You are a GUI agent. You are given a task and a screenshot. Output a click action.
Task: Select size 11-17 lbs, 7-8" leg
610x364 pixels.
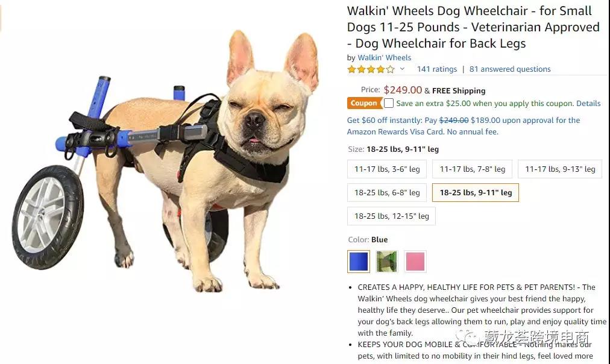(x=473, y=169)
